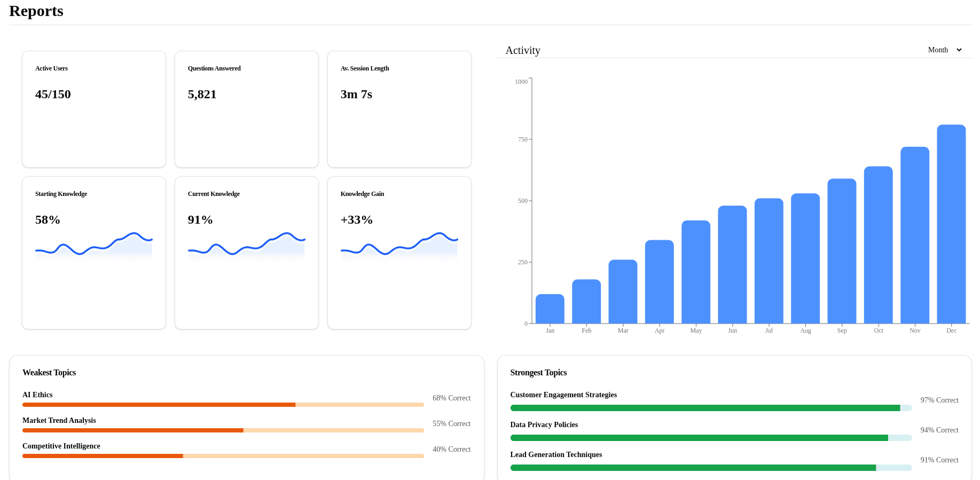Click the 'Lead Generation Techniques' topic name
Screen dimensions: 980x480
pyautogui.click(x=556, y=454)
